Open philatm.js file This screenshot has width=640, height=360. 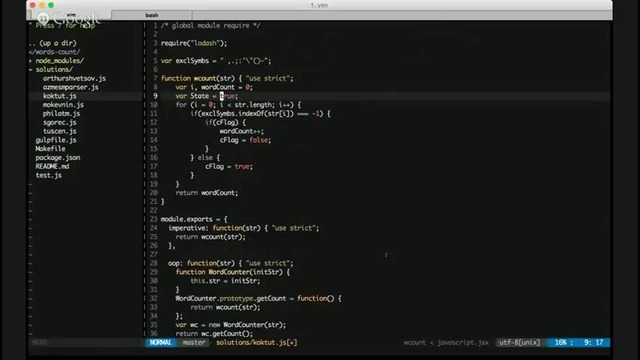62,114
